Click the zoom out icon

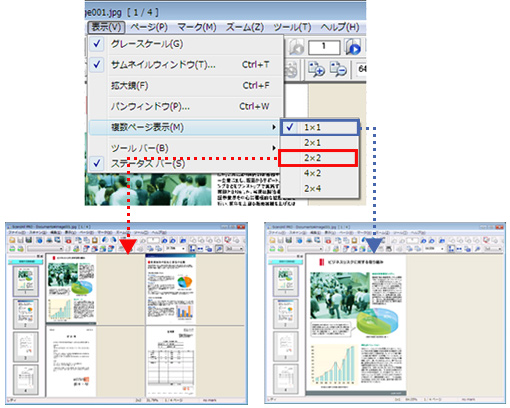338,69
